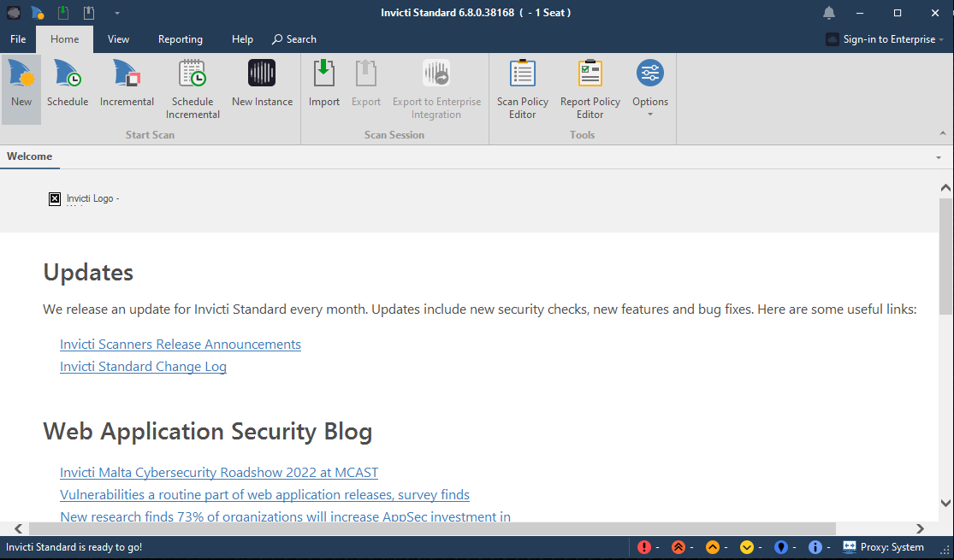Start a New scan from ribbon

point(21,90)
